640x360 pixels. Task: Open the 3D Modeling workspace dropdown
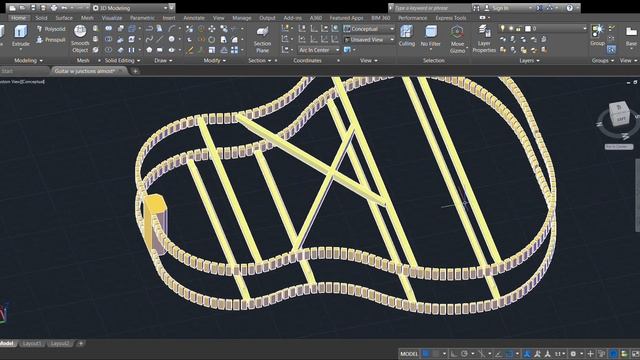(x=133, y=8)
